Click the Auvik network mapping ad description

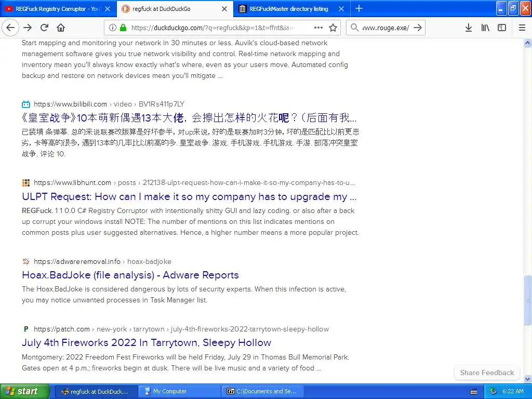tap(185, 59)
